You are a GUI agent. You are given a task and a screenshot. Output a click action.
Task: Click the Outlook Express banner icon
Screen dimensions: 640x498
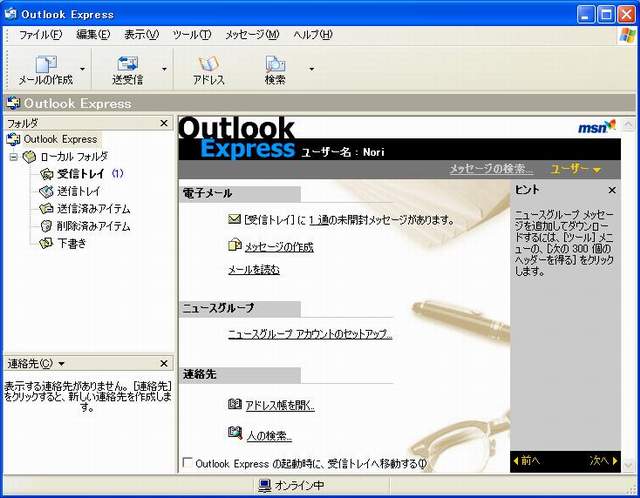[x=13, y=103]
